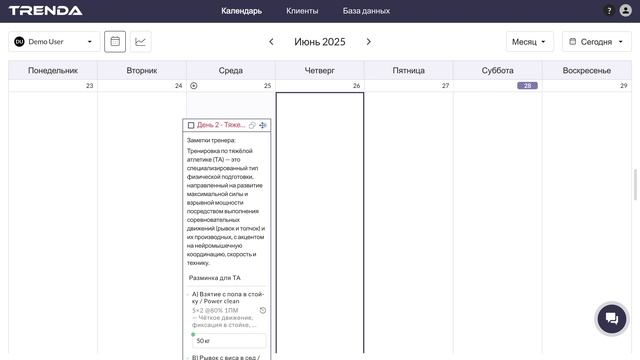The width and height of the screenshot is (640, 360).
Task: Open exercise A) Взятие с пола в стойку
Action: coord(228,298)
